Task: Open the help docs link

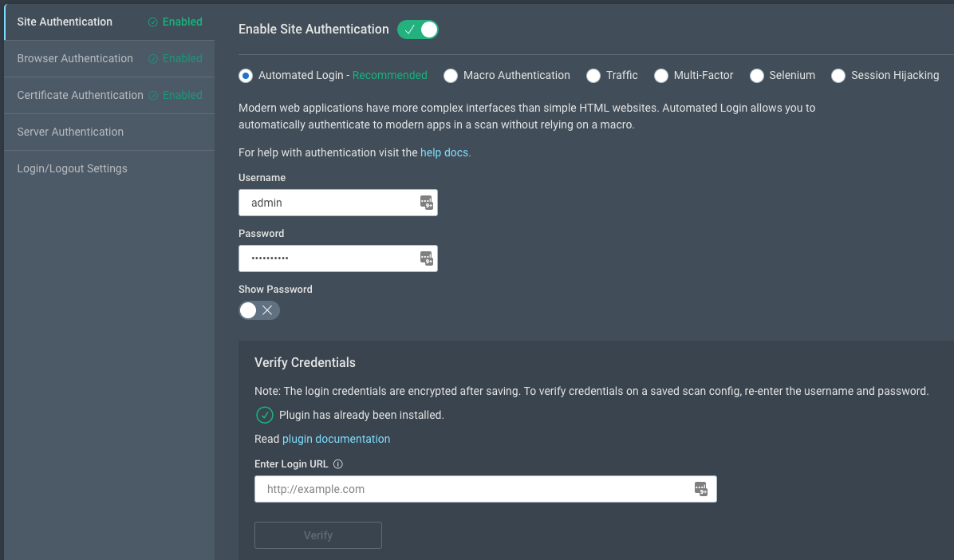Action: point(445,152)
